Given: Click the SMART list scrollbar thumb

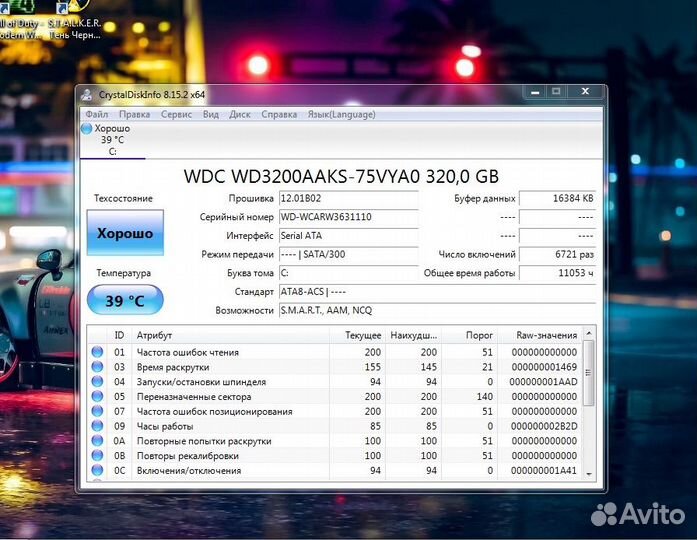Looking at the screenshot, I should [589, 373].
